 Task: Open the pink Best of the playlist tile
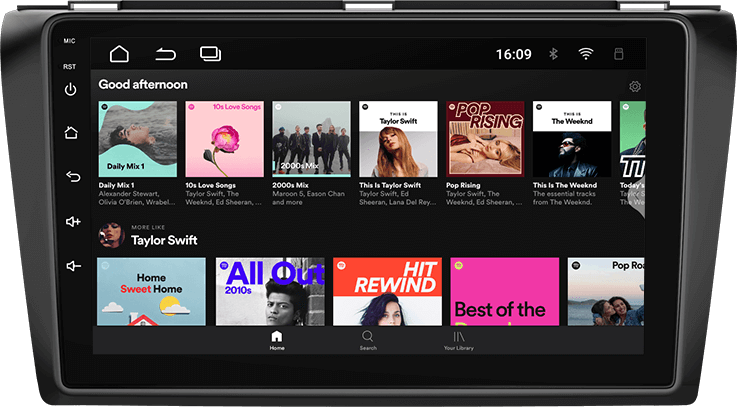(505, 291)
